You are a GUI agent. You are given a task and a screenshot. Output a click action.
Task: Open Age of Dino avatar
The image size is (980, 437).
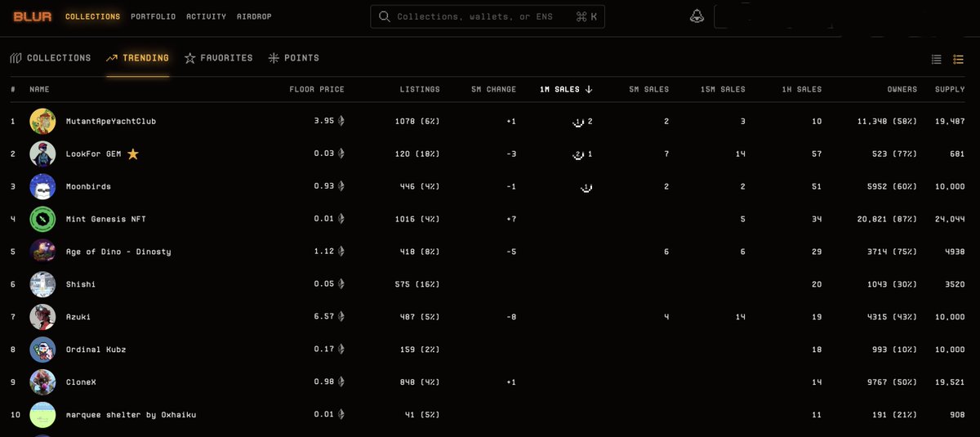pos(42,252)
